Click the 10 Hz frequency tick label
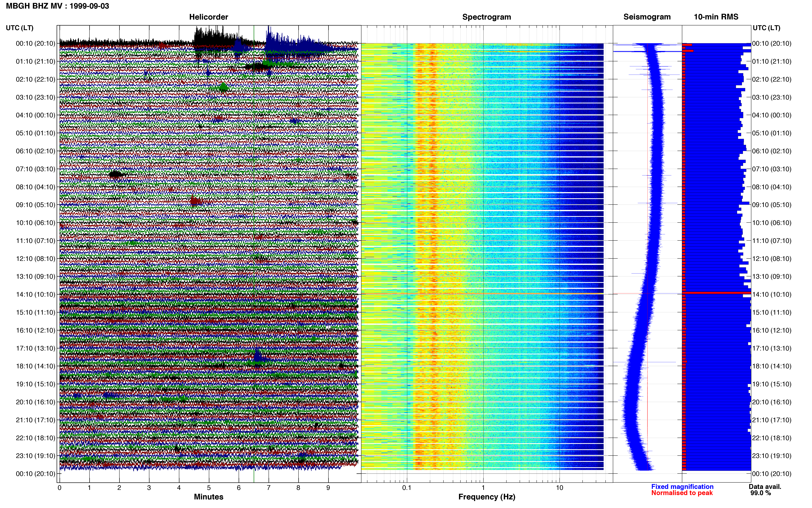This screenshot has height=508, width=812. pos(559,487)
